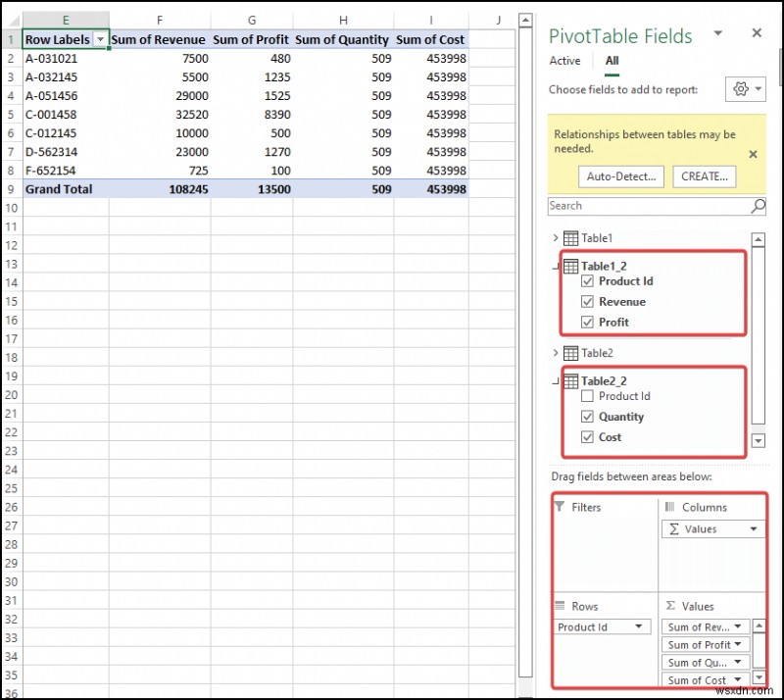Select the table icon beside Table1_2
The height and width of the screenshot is (700, 784).
point(570,266)
